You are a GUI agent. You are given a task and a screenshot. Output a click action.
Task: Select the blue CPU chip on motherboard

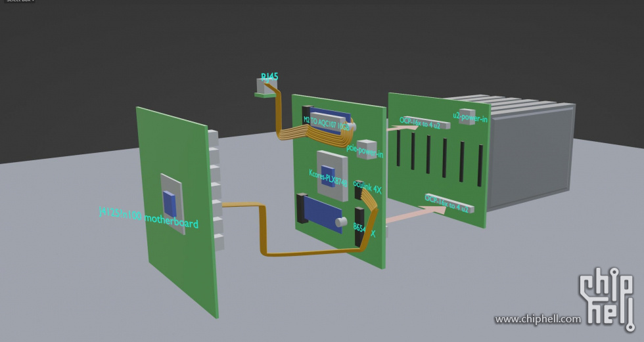coord(170,203)
